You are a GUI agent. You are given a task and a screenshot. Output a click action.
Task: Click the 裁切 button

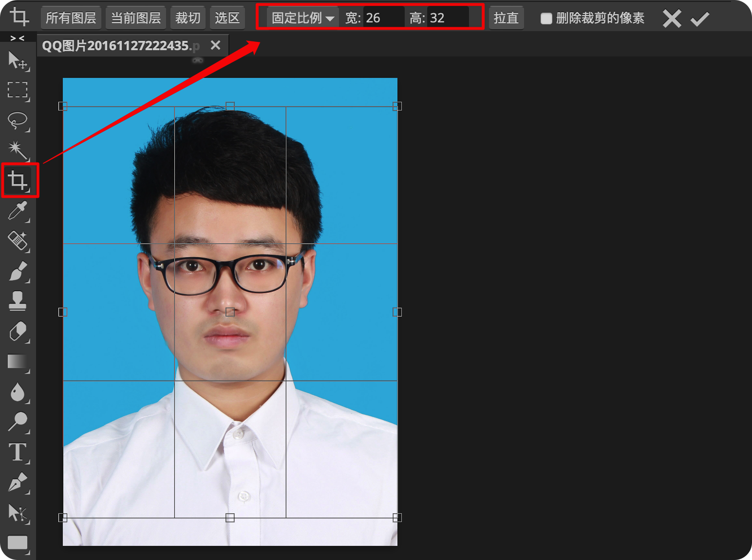coord(188,18)
